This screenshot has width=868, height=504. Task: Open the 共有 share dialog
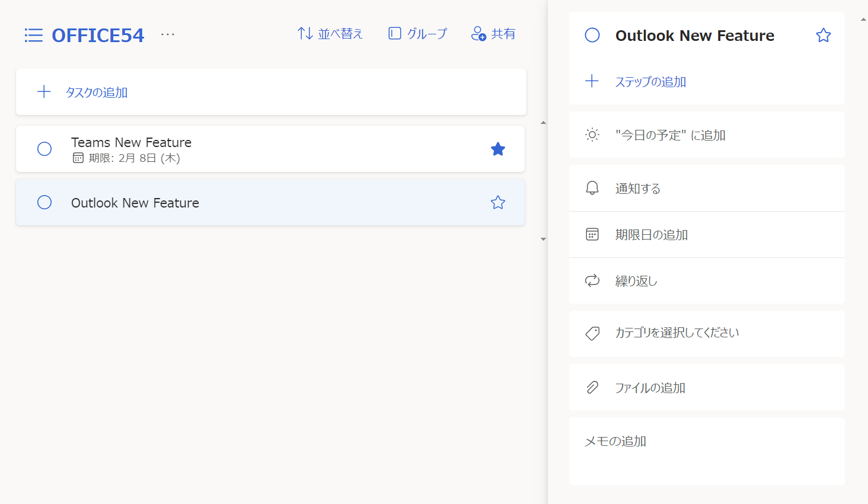(493, 34)
